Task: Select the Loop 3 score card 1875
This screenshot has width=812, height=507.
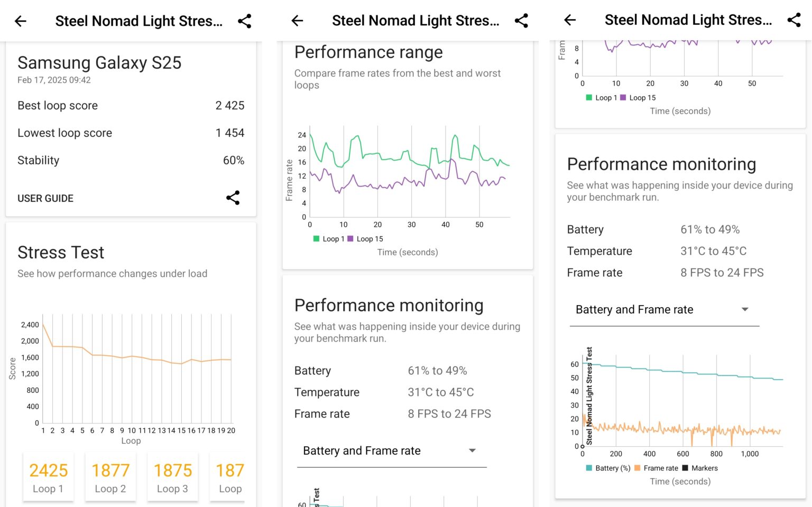Action: 173,477
